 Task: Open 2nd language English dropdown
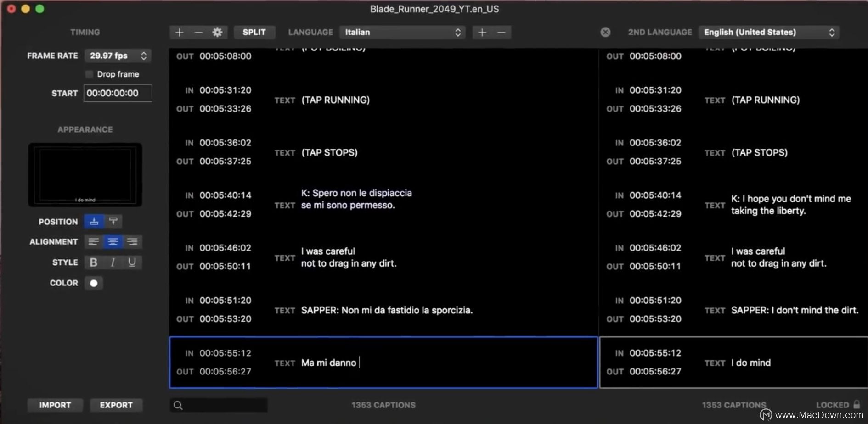[769, 32]
